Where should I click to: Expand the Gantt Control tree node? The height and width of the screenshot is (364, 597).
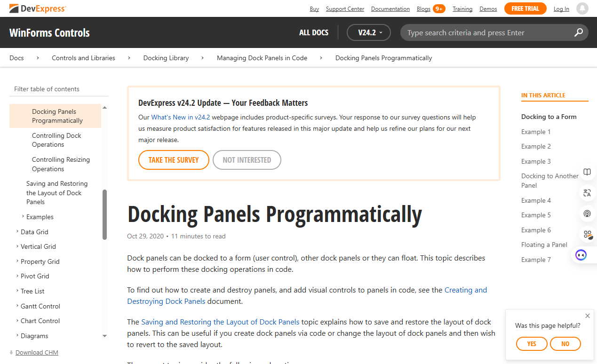click(x=17, y=306)
